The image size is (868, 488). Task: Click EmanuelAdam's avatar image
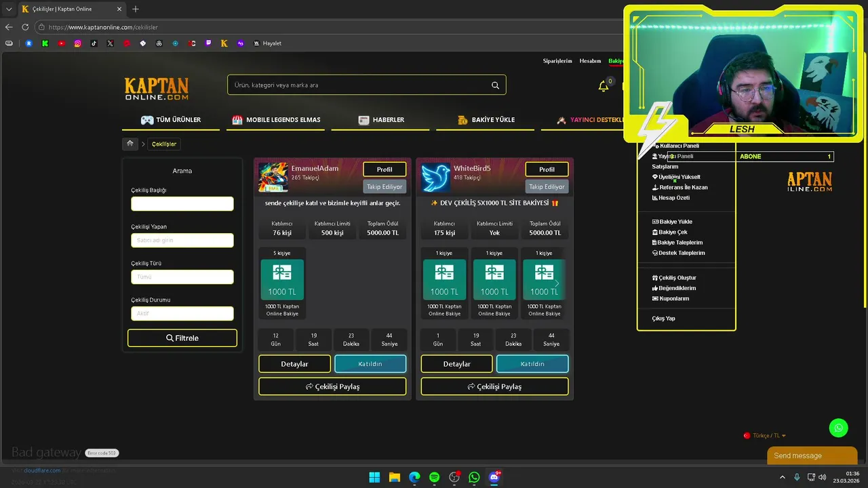point(273,177)
